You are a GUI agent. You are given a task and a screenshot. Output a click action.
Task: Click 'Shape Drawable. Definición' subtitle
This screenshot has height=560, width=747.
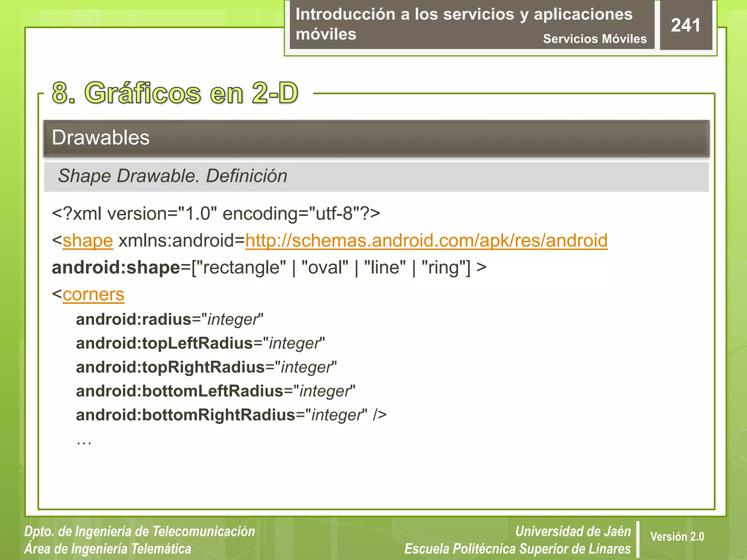click(173, 176)
